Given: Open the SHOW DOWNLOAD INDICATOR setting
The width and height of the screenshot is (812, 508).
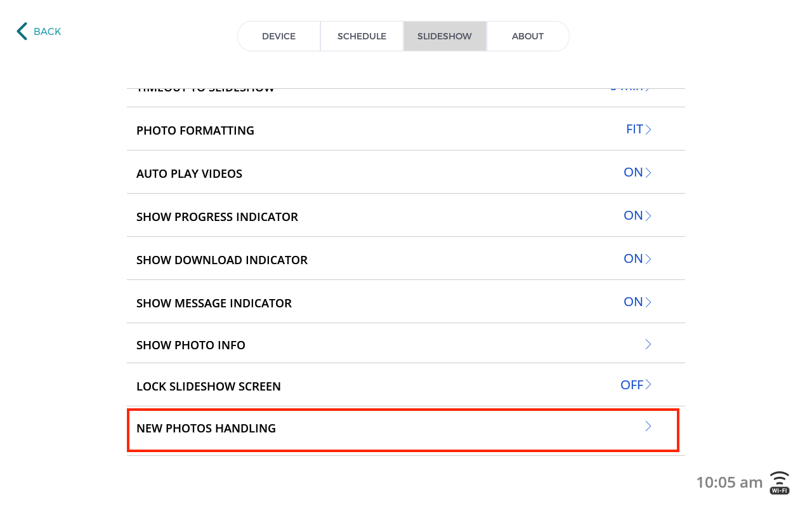Looking at the screenshot, I should [x=406, y=258].
